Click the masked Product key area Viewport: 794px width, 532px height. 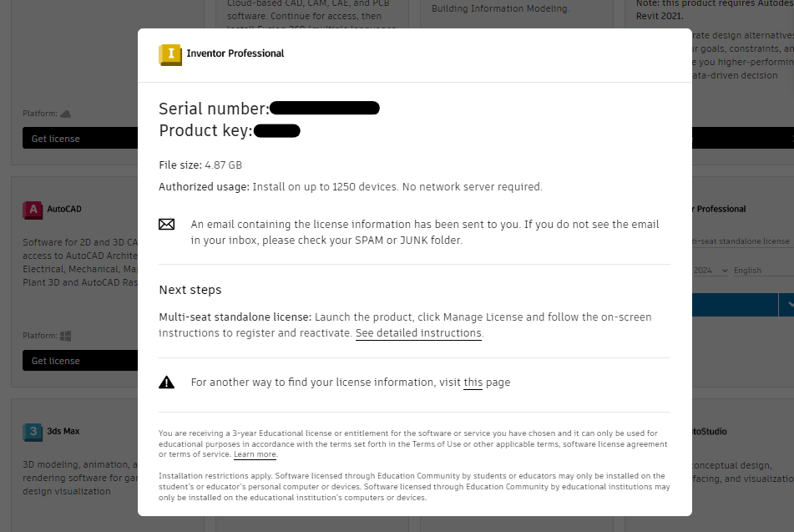point(278,130)
